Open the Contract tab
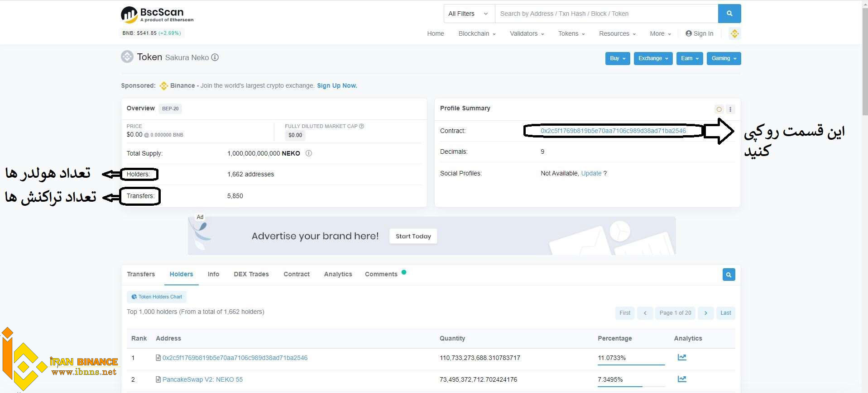868x393 pixels. [297, 274]
